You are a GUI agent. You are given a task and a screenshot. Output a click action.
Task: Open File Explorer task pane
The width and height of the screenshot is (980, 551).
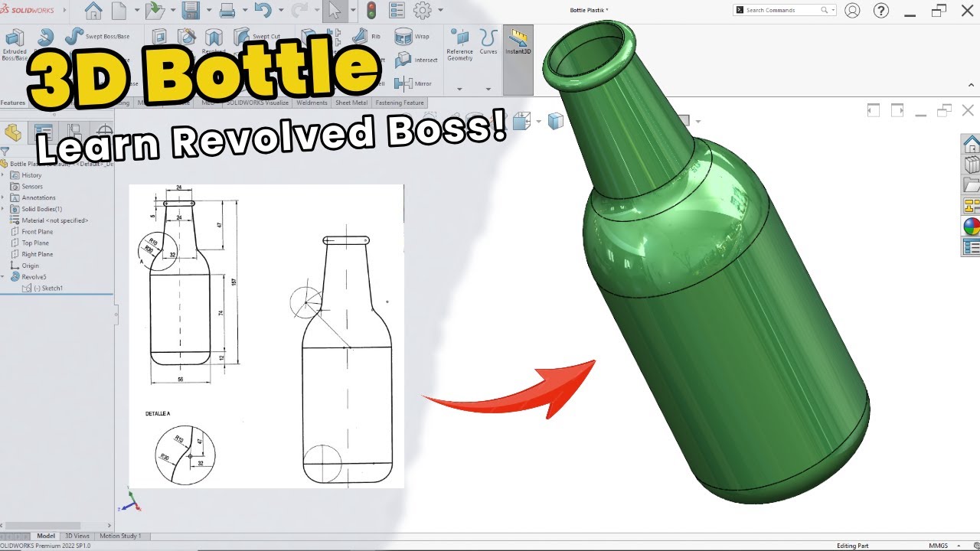[971, 185]
